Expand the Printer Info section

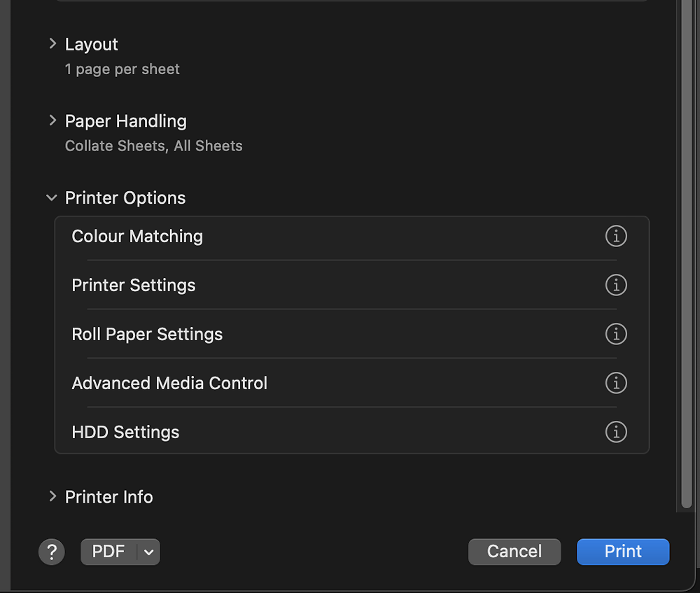point(52,496)
